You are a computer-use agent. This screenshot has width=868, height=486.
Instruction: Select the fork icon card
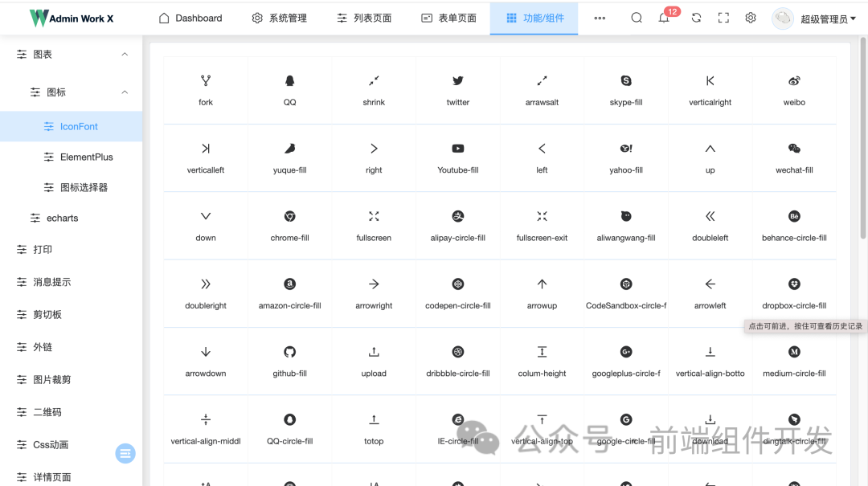pyautogui.click(x=206, y=90)
